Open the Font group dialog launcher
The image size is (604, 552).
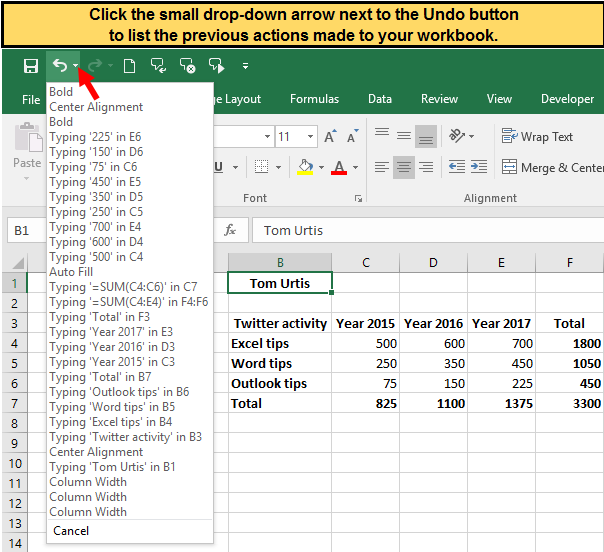[x=358, y=199]
